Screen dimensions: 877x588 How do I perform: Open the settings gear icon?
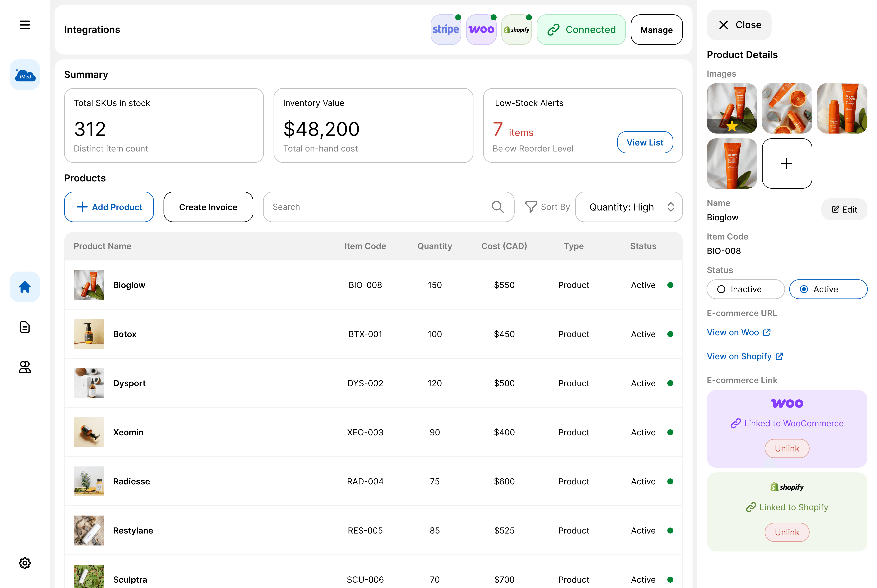point(25,563)
